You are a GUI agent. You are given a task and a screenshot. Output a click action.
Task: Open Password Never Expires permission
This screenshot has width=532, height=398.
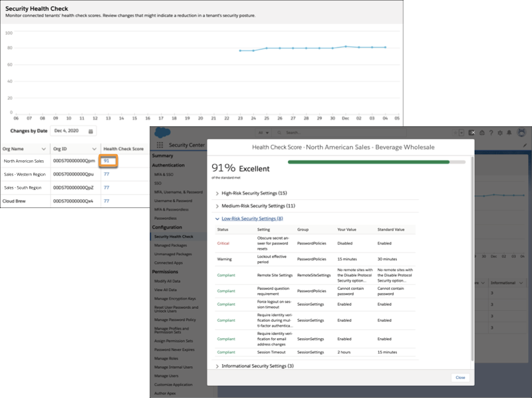(x=174, y=349)
